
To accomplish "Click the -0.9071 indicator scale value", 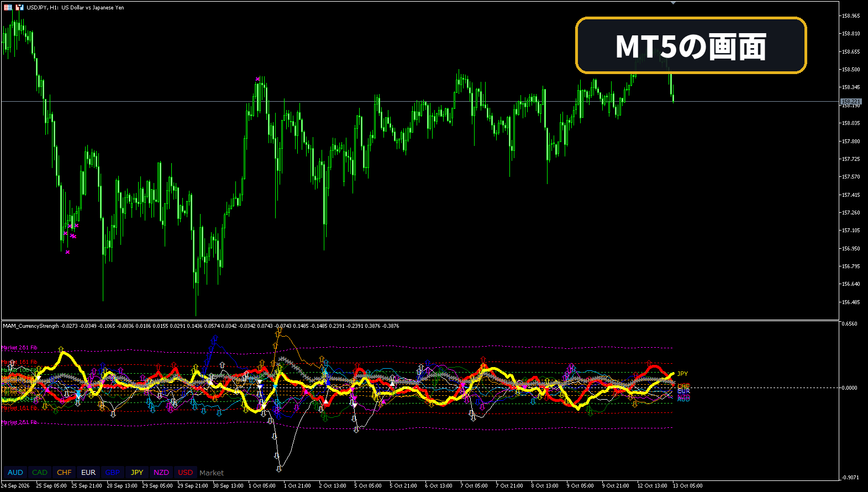I will point(850,477).
